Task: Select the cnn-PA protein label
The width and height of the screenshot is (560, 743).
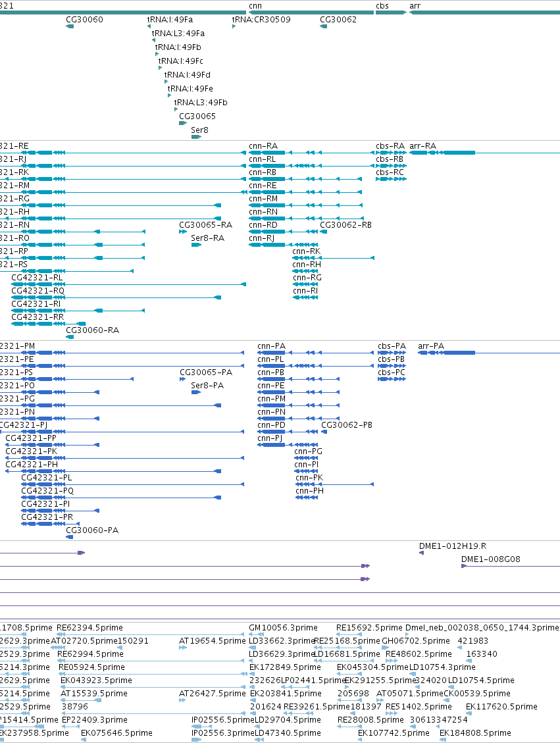Action: [272, 346]
